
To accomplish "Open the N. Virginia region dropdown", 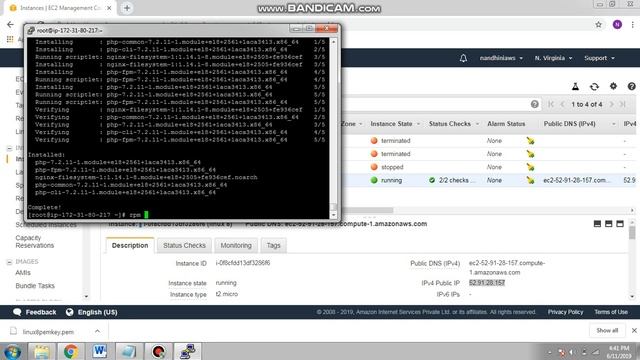I will [553, 58].
